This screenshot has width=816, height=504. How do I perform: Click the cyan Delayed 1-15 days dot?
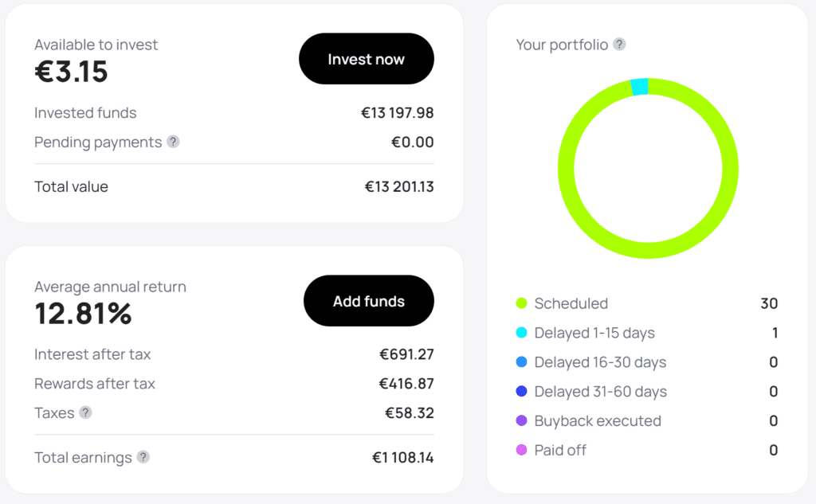click(521, 332)
